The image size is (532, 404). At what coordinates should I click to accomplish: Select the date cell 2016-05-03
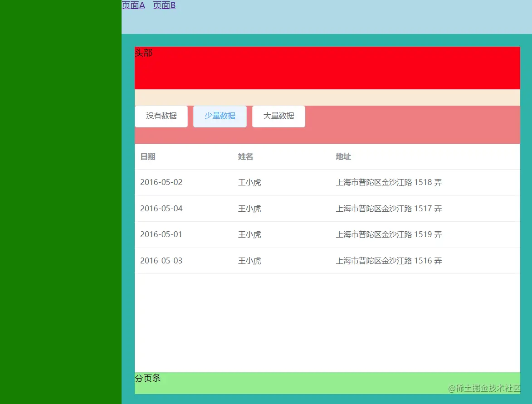point(161,261)
